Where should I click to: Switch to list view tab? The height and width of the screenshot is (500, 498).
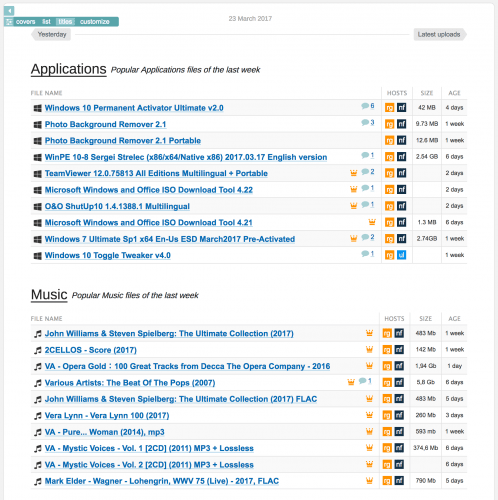[x=46, y=22]
